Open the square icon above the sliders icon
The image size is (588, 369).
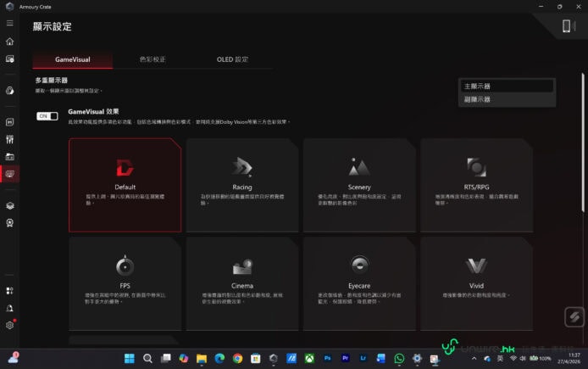10,122
